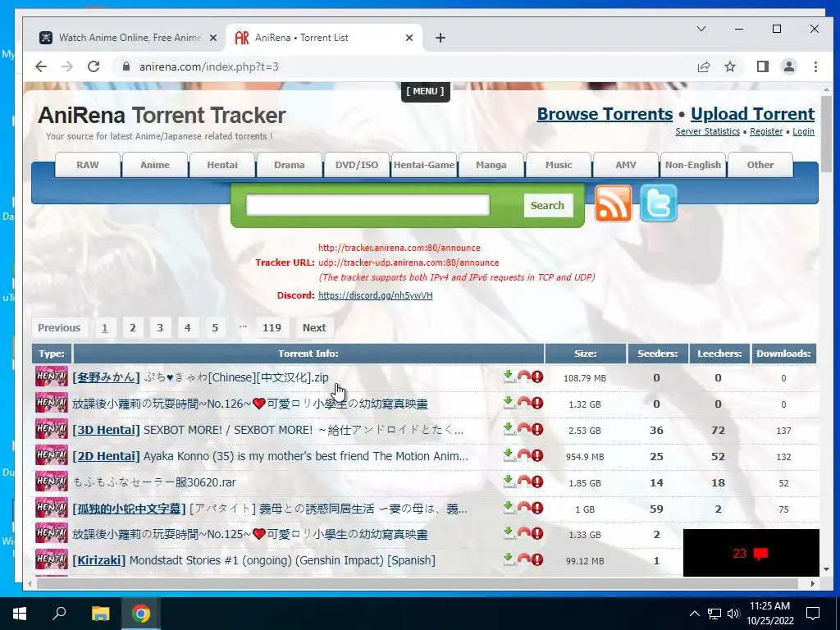Open magnet link for Ayaka Konno row
The image size is (840, 630).
click(524, 454)
